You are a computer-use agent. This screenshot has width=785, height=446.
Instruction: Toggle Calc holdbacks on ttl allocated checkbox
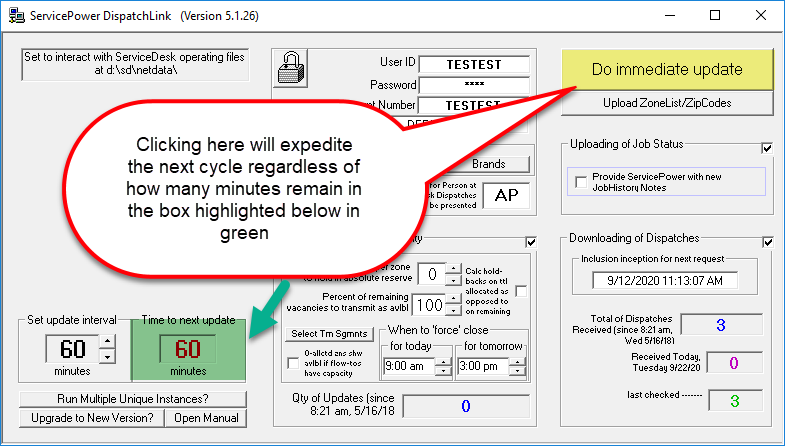coord(521,291)
